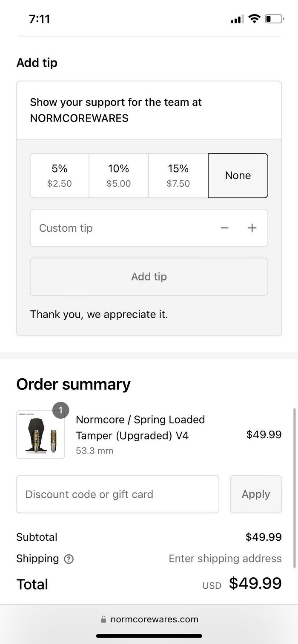Tap the lock icon beside normcorewares.com
This screenshot has height=644, width=298.
pyautogui.click(x=103, y=619)
